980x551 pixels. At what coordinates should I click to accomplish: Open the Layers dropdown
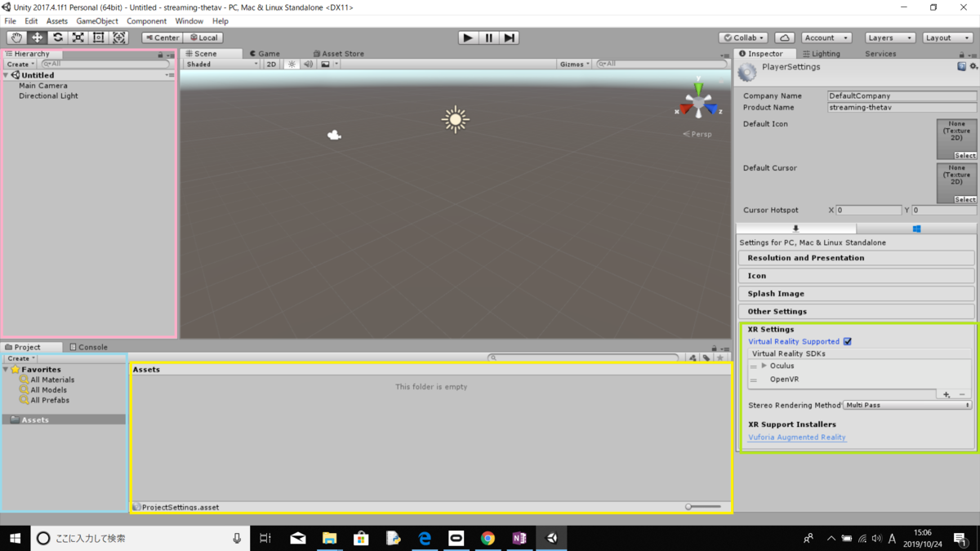(x=889, y=38)
